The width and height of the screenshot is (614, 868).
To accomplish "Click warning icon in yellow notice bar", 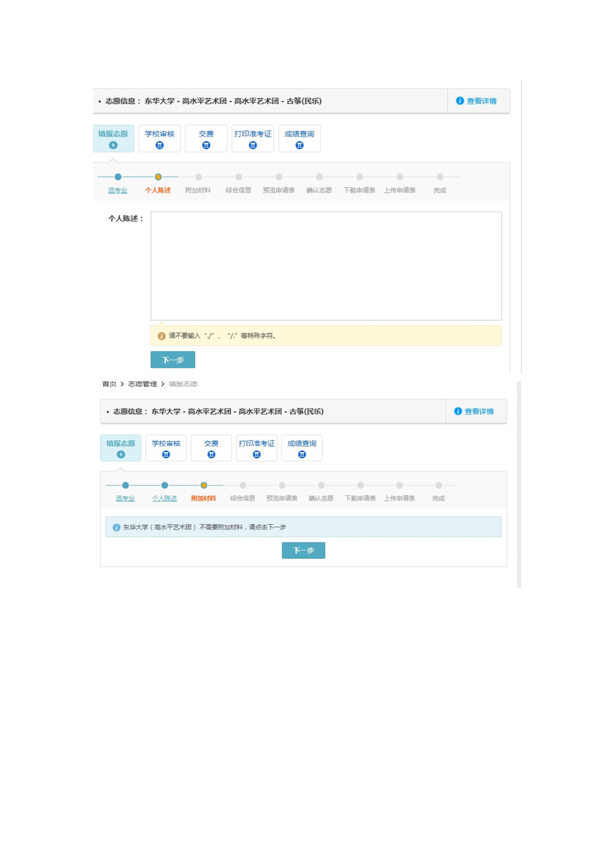I will click(x=161, y=336).
